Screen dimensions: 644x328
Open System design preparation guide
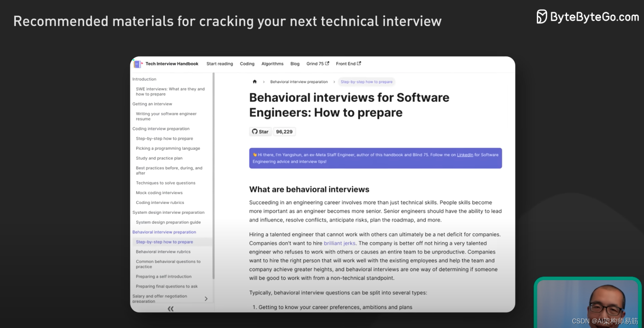click(168, 223)
